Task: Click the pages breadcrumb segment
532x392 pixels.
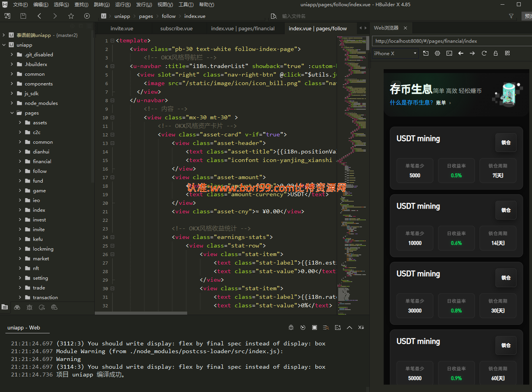Action: point(146,16)
